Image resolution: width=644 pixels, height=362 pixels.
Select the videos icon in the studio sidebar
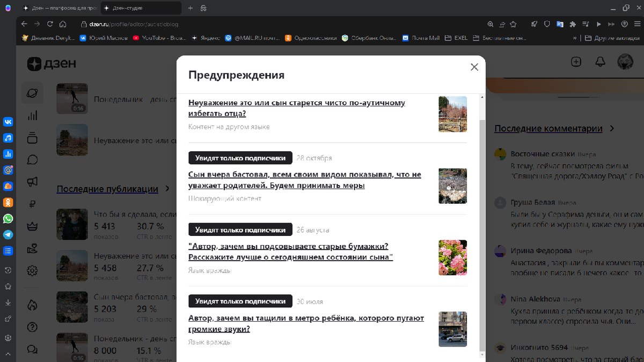32,138
